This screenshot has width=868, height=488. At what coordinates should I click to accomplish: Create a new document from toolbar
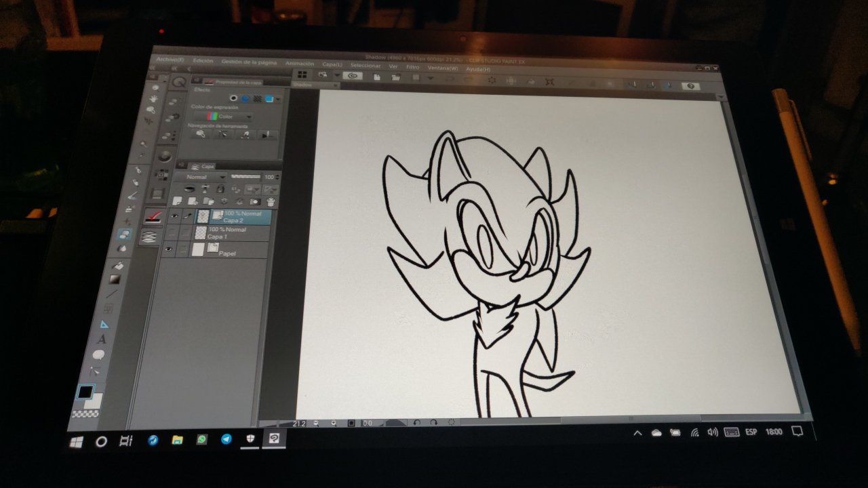pos(376,77)
